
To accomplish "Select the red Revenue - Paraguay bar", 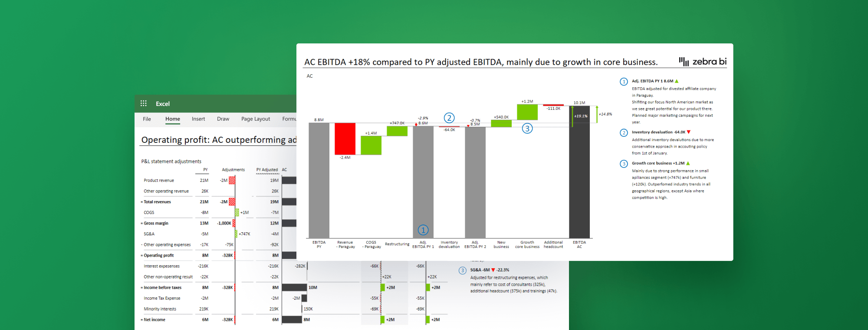I will pos(345,139).
